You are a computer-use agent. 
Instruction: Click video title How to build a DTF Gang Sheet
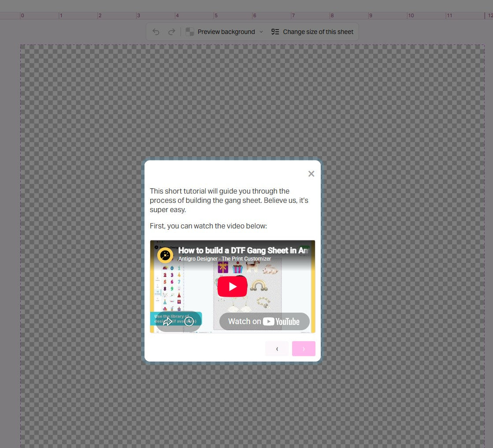coord(243,250)
